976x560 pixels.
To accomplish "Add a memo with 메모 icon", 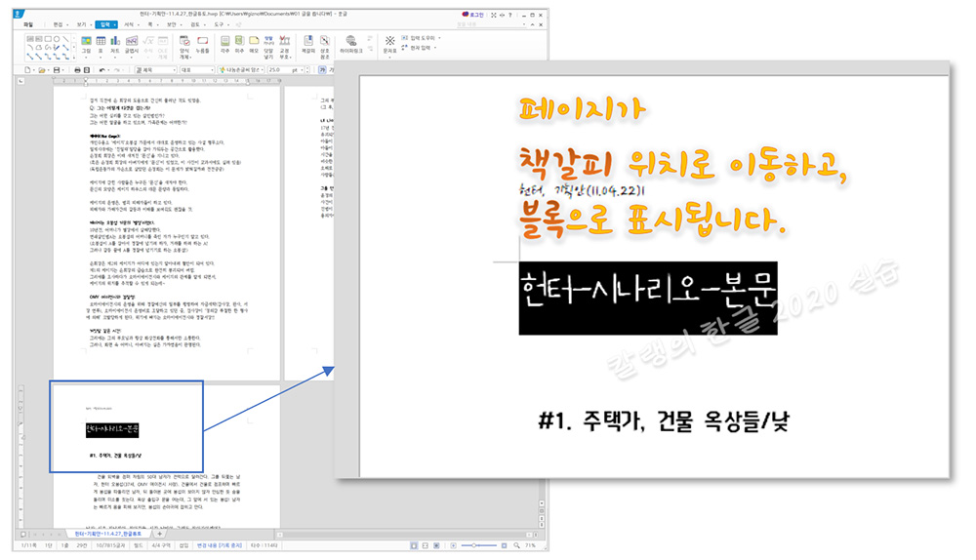I will pyautogui.click(x=254, y=45).
